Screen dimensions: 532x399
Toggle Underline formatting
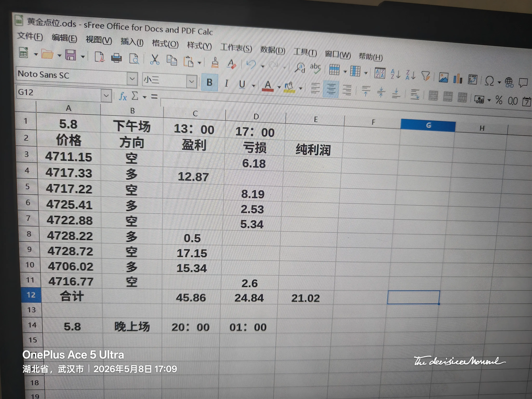[242, 84]
